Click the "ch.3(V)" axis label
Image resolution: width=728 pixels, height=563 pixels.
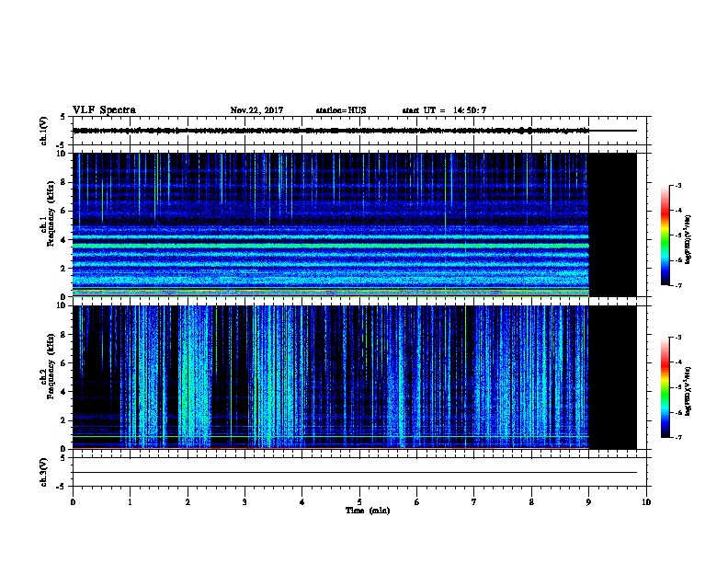[x=44, y=472]
